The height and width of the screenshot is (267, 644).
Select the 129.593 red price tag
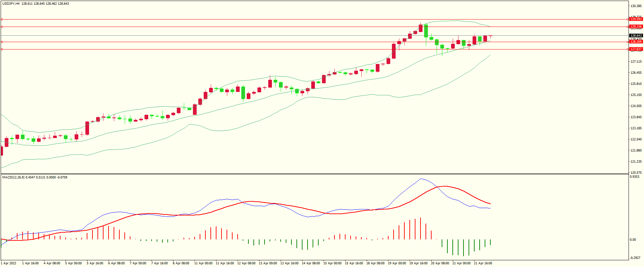pos(636,19)
